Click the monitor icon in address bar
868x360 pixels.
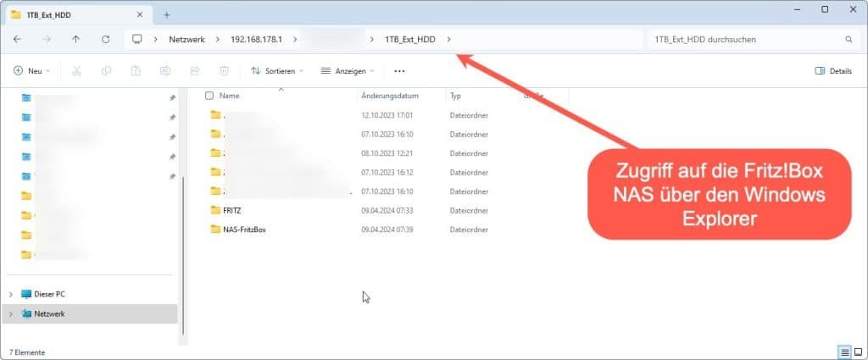pos(136,39)
